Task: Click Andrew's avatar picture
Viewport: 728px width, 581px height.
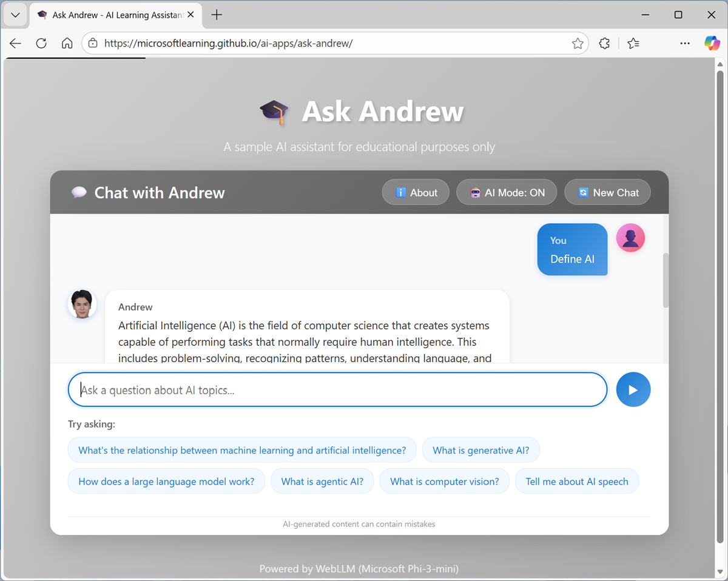Action: pos(82,304)
